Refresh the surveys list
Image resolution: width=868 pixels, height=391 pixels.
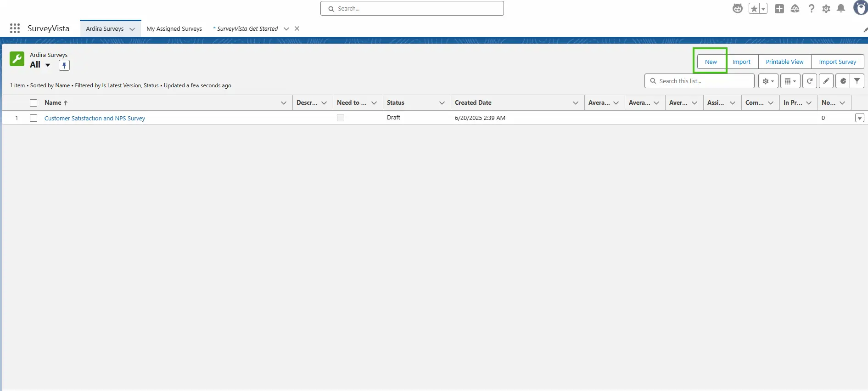[810, 81]
